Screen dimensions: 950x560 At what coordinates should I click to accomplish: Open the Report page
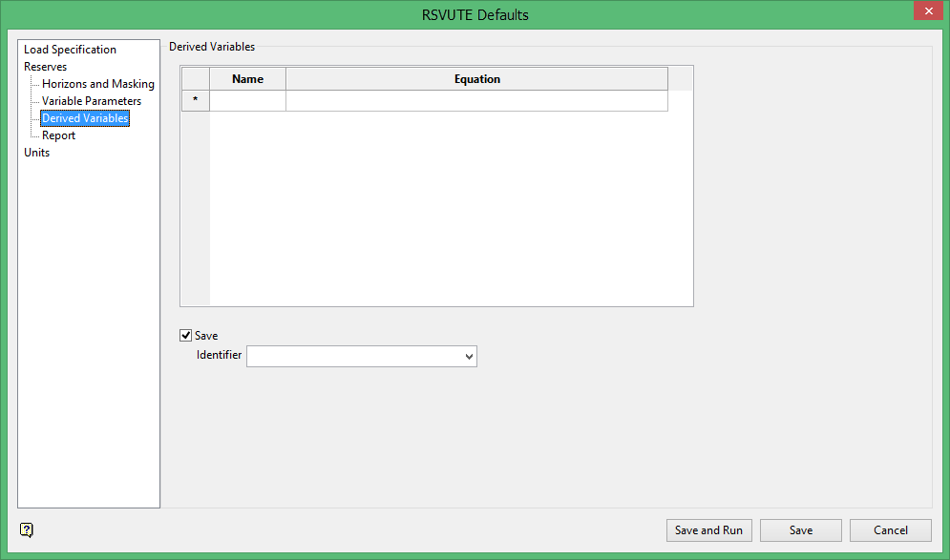pyautogui.click(x=59, y=135)
